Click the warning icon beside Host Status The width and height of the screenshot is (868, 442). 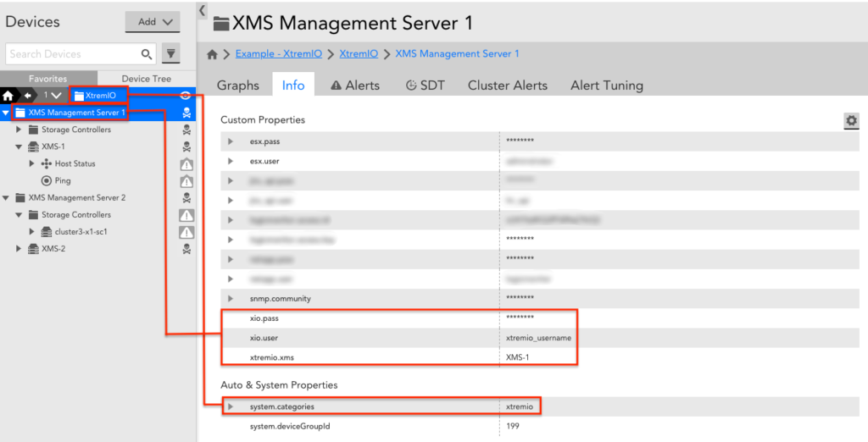(186, 164)
